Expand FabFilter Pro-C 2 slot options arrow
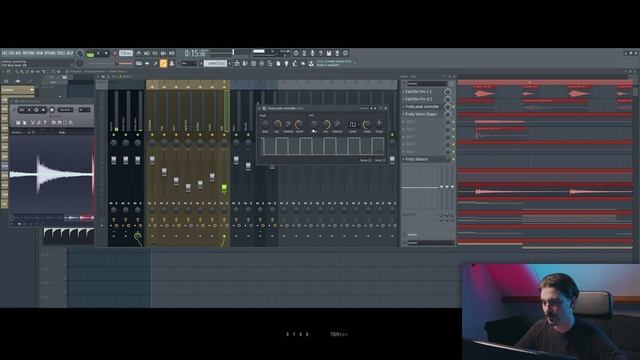This screenshot has height=360, width=640. (404, 91)
